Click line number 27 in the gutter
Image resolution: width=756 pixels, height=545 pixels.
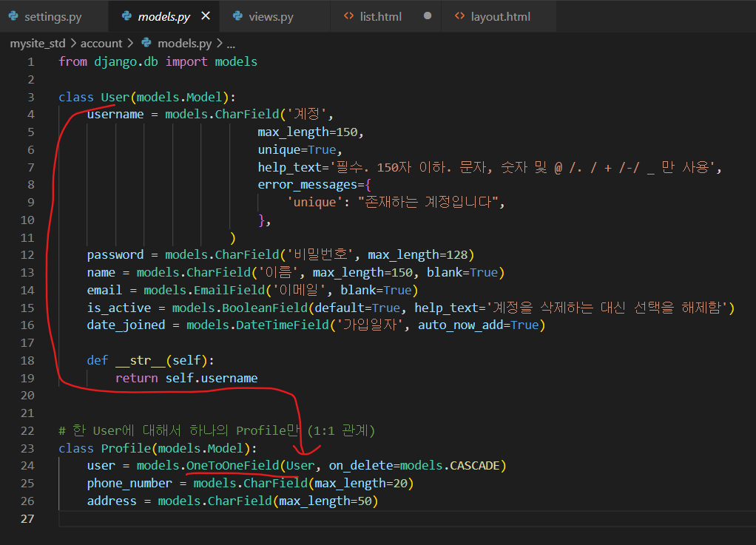(27, 518)
